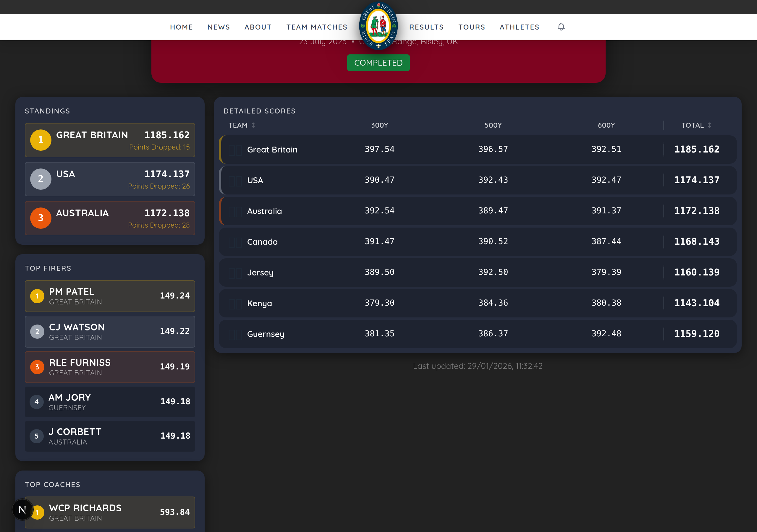
Task: Click USA total 1174.137 in table
Action: [x=697, y=180]
